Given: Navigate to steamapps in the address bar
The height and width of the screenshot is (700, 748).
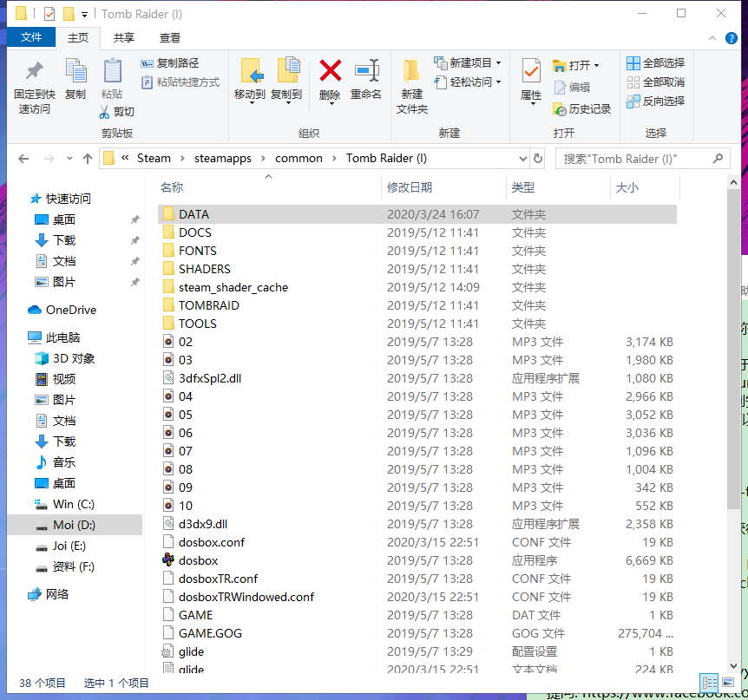Looking at the screenshot, I should (223, 159).
